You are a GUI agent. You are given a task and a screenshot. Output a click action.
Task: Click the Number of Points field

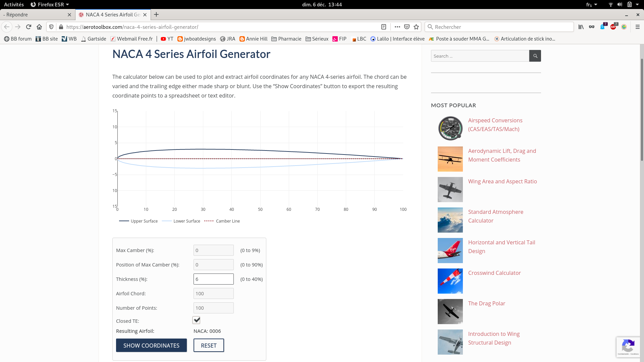point(214,308)
